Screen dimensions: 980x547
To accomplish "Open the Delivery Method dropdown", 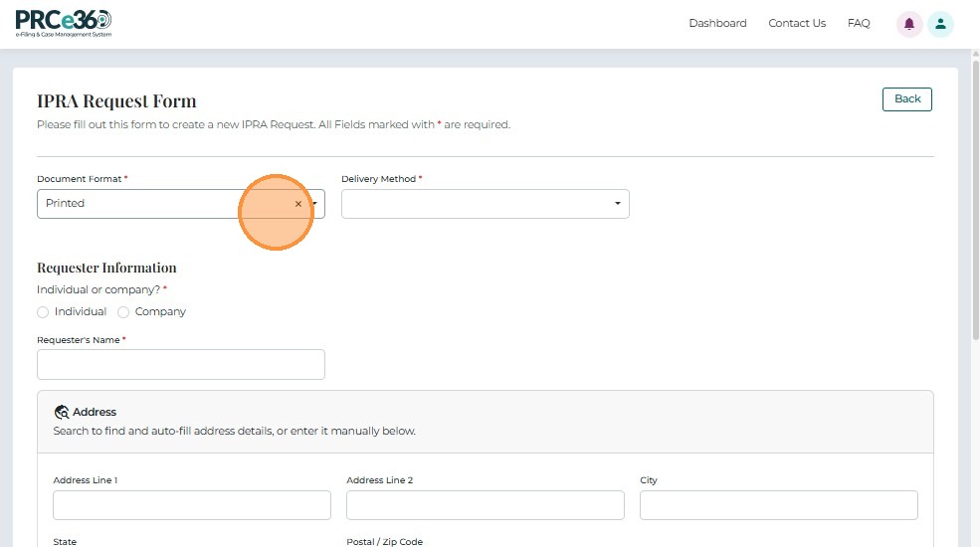I will point(485,204).
